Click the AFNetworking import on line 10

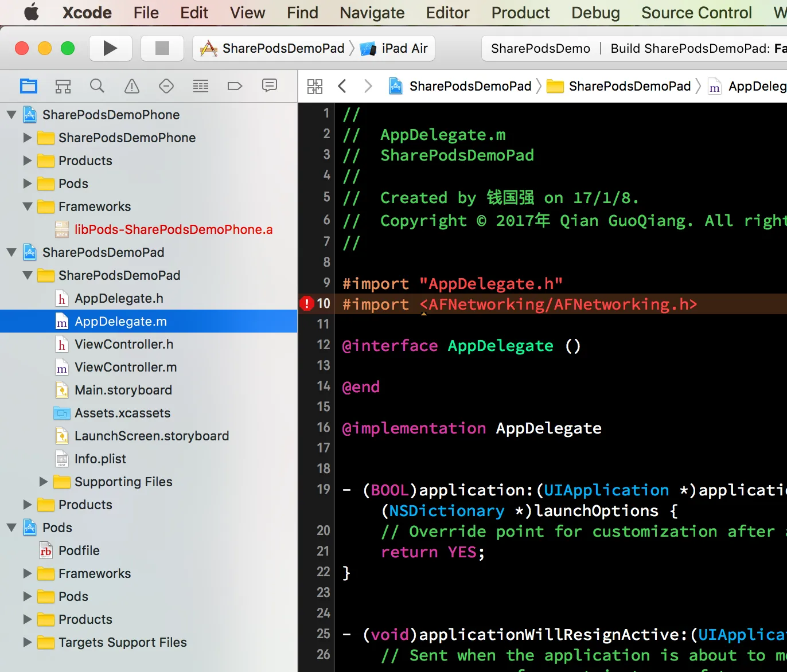tap(520, 304)
